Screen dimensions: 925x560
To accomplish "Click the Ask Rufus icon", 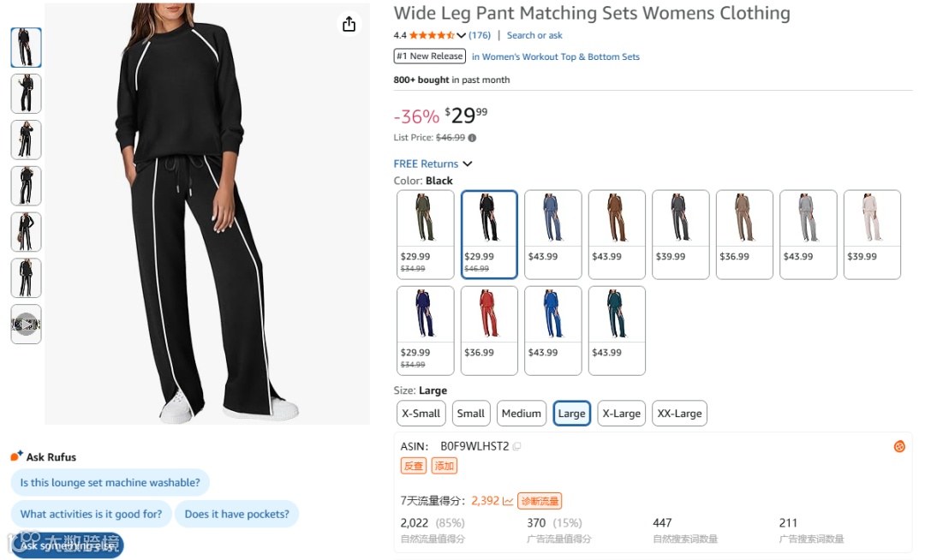I will click(17, 456).
